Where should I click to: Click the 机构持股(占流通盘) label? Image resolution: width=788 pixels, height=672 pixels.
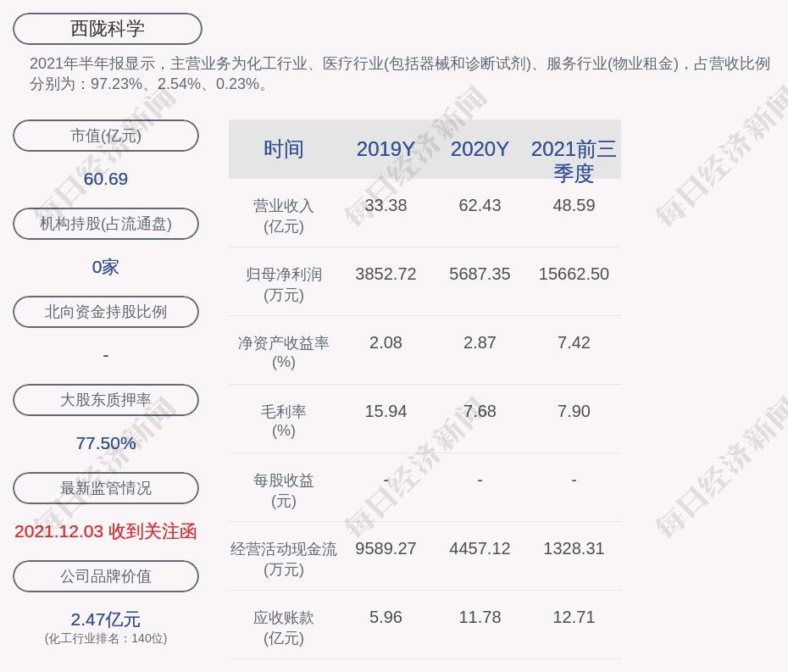pos(106,224)
